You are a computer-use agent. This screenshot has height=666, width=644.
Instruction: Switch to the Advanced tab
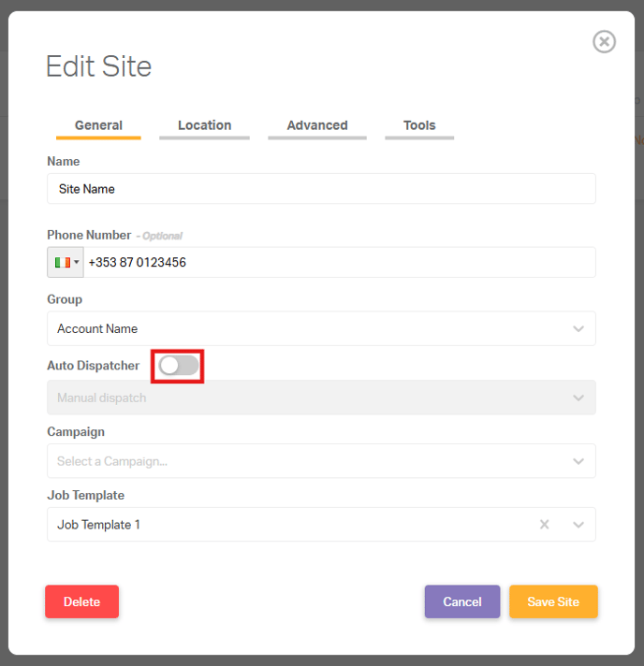tap(317, 126)
